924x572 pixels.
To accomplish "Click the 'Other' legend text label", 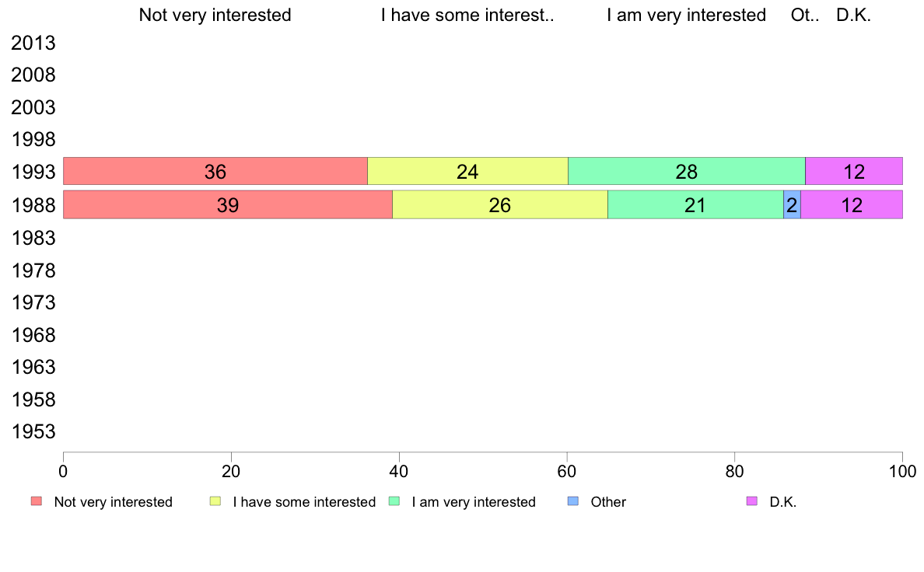I will 608,502.
